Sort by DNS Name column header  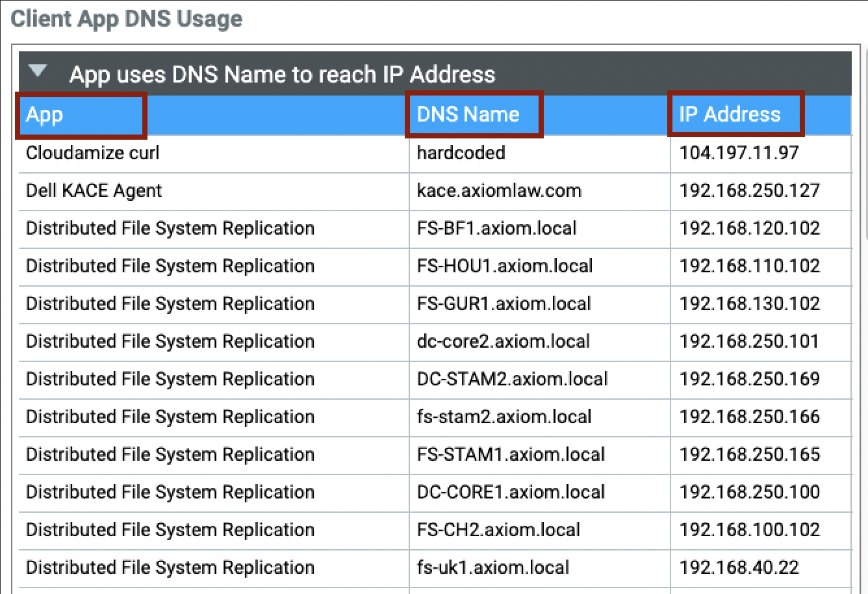[x=468, y=115]
